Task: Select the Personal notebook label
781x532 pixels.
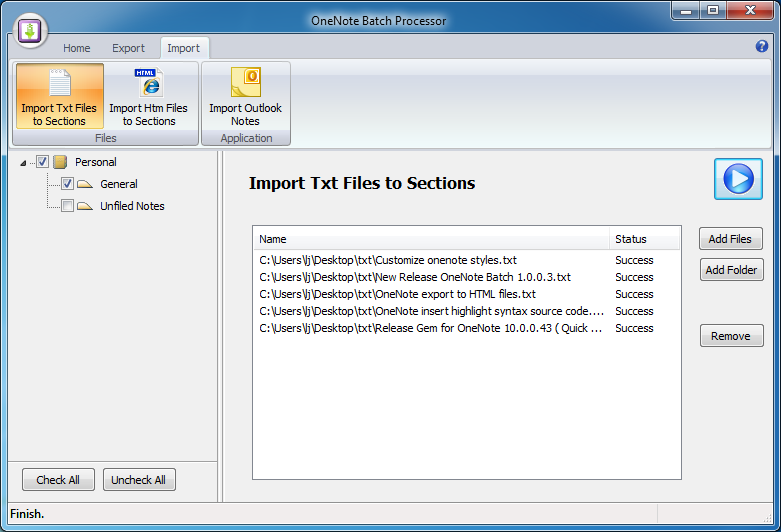Action: [96, 162]
